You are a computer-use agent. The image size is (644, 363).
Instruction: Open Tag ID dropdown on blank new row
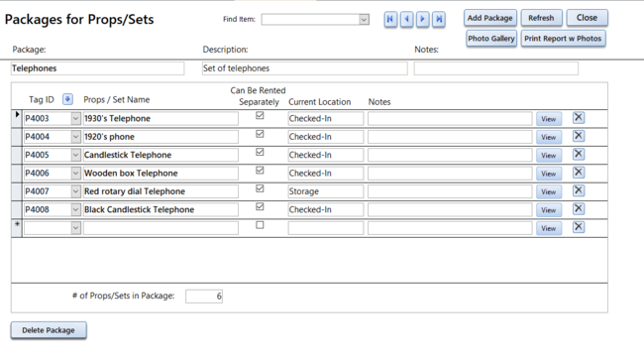(x=75, y=228)
